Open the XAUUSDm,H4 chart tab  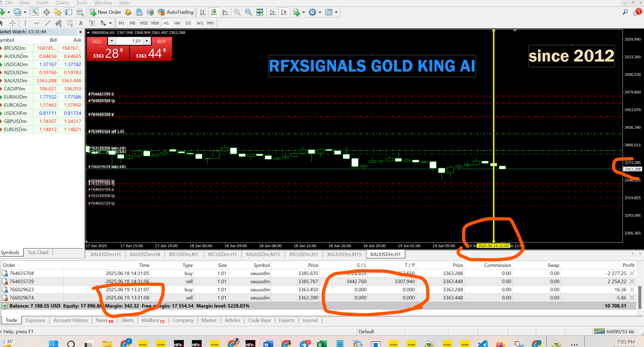(x=144, y=254)
